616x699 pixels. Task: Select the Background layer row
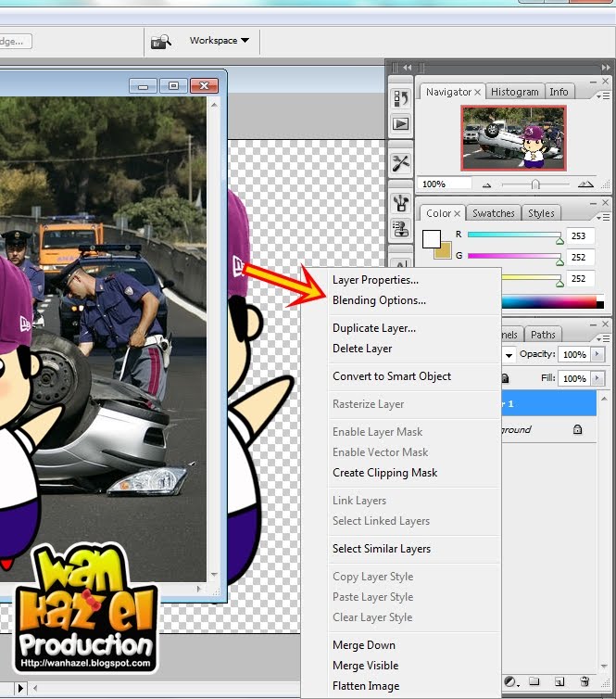[x=548, y=430]
